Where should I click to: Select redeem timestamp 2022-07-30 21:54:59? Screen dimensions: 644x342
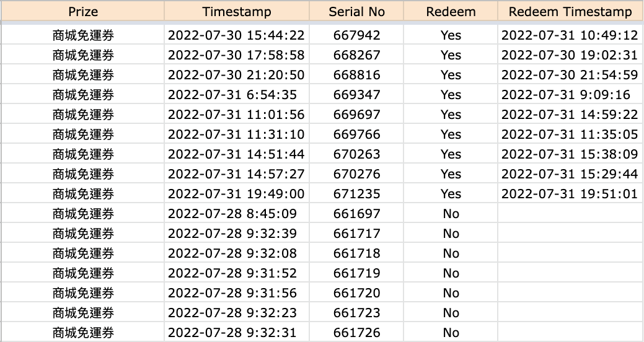click(x=570, y=75)
